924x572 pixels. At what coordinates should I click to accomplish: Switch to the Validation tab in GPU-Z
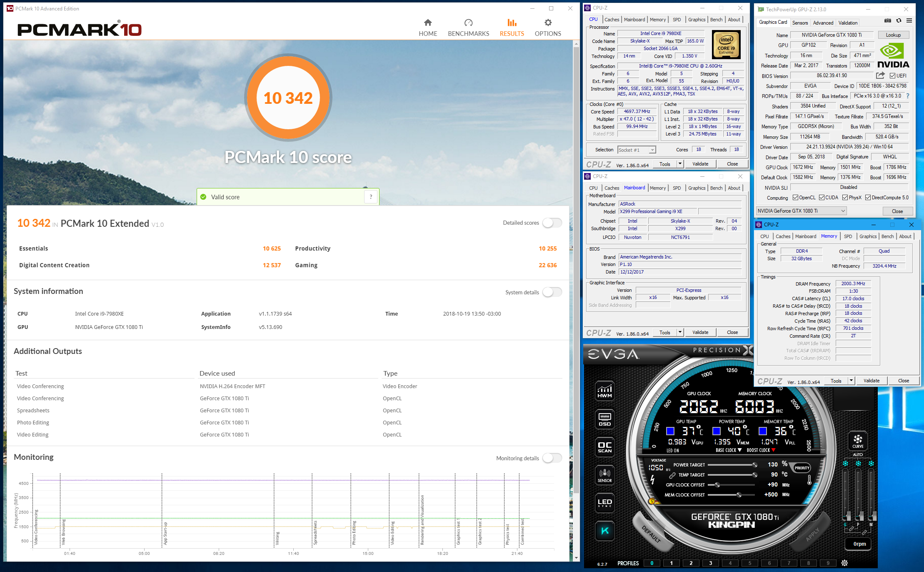[x=848, y=23]
